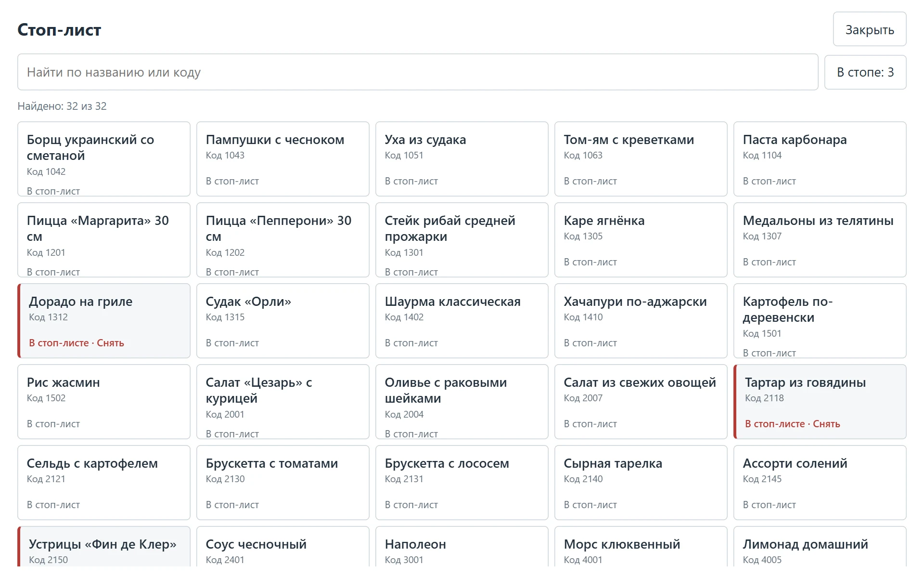Select the Пампушки с чесноком card
Screen dimensions: 924x578
(283, 159)
